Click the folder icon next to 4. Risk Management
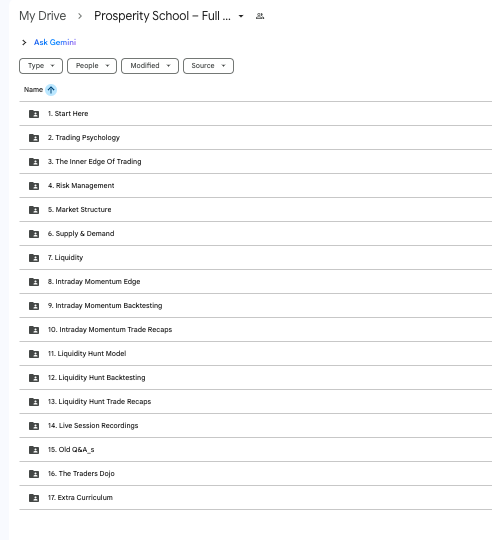Image resolution: width=492 pixels, height=540 pixels. (x=34, y=186)
